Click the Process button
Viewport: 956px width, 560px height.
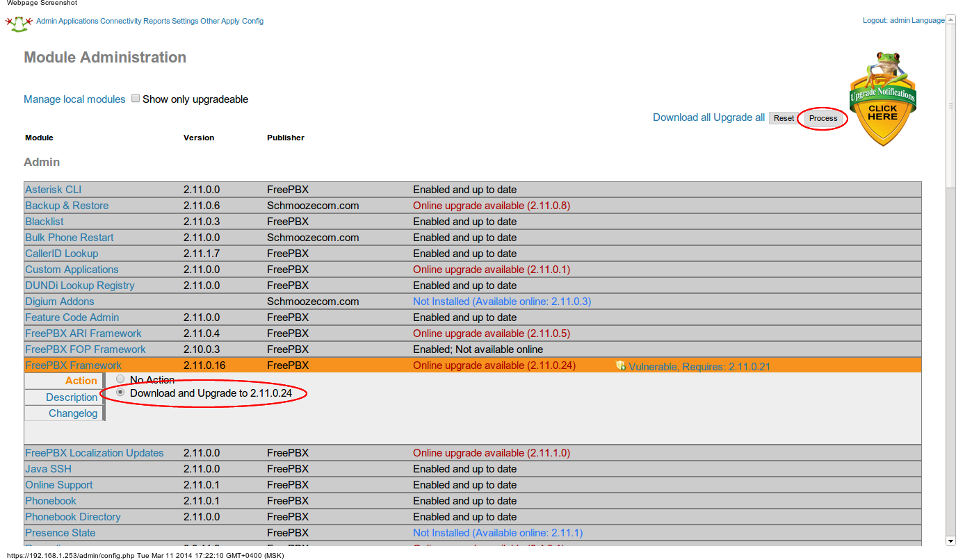coord(823,118)
